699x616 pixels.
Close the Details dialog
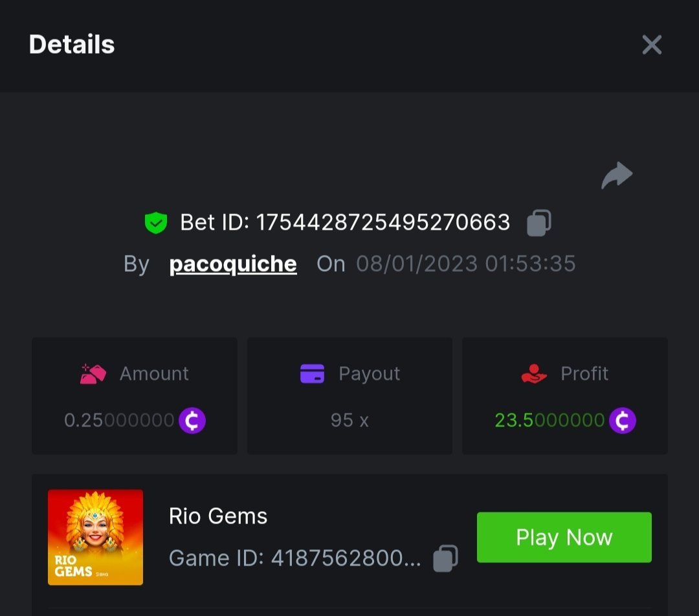[652, 45]
